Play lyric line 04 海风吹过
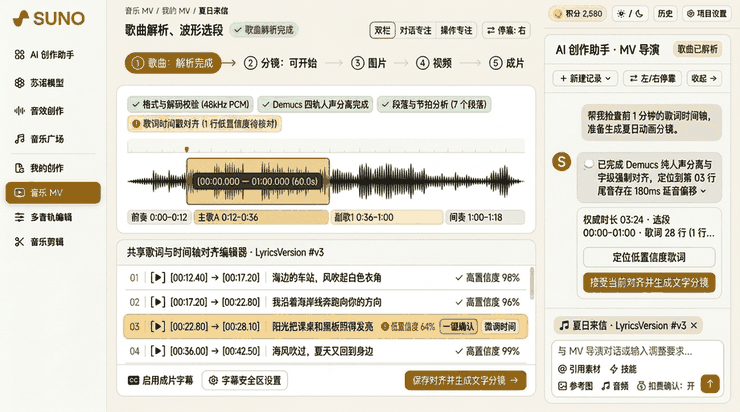This screenshot has width=740, height=412. (x=158, y=351)
